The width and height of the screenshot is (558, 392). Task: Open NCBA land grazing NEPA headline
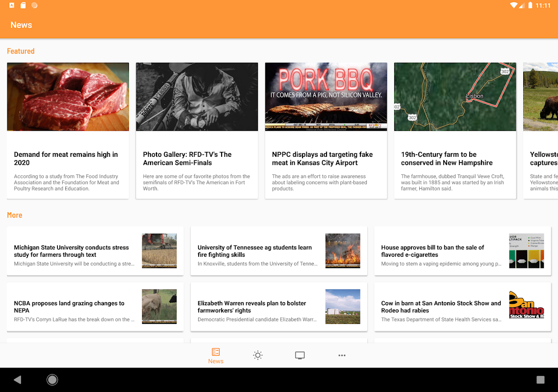(69, 307)
